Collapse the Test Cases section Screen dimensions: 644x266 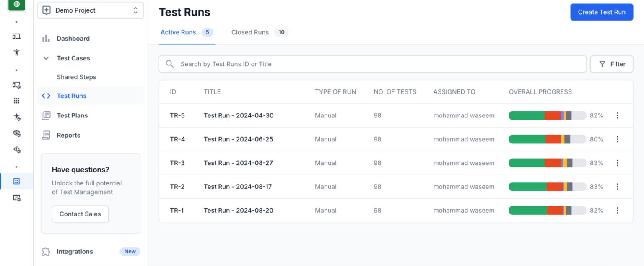[46, 58]
